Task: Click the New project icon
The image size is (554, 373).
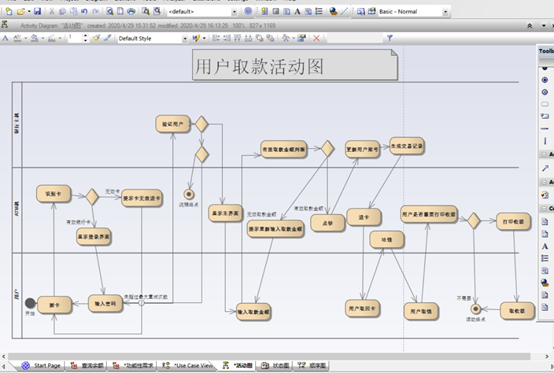Action: [x=9, y=11]
